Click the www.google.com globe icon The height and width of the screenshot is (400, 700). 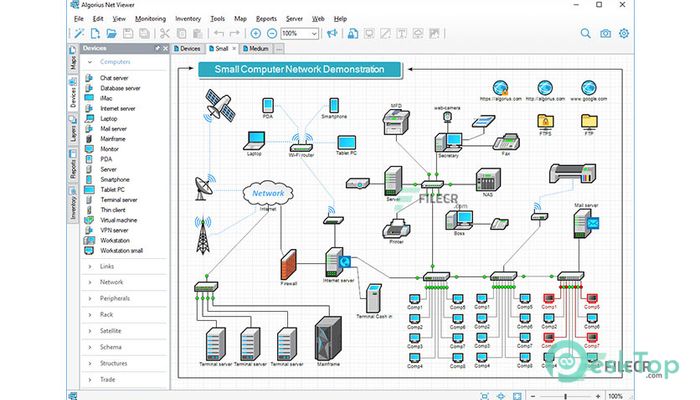coord(589,88)
